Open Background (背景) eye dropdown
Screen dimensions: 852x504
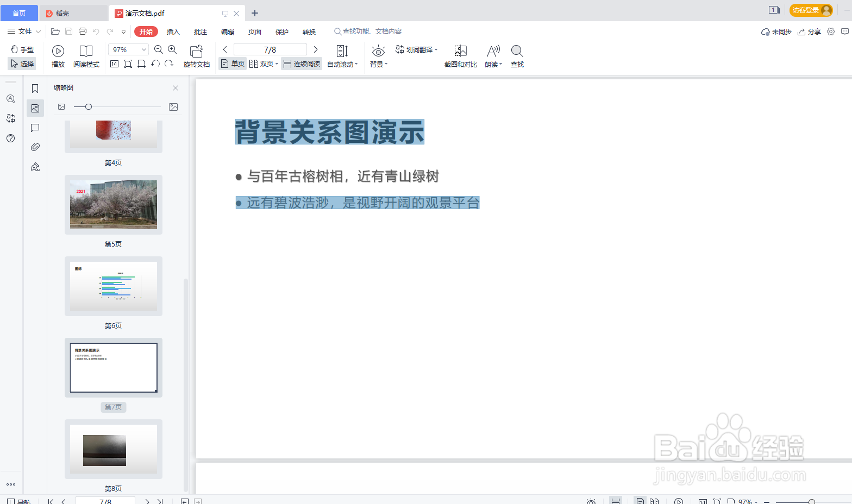tap(379, 56)
